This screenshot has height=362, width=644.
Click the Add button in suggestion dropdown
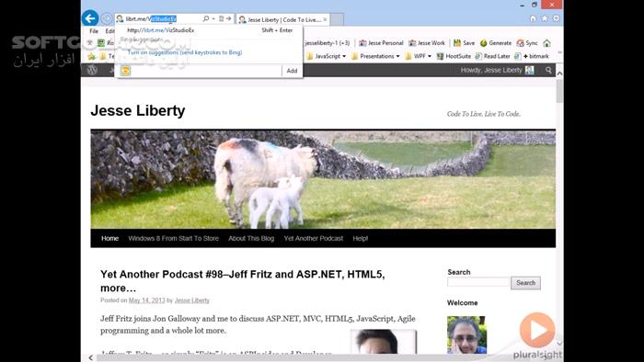click(x=292, y=71)
